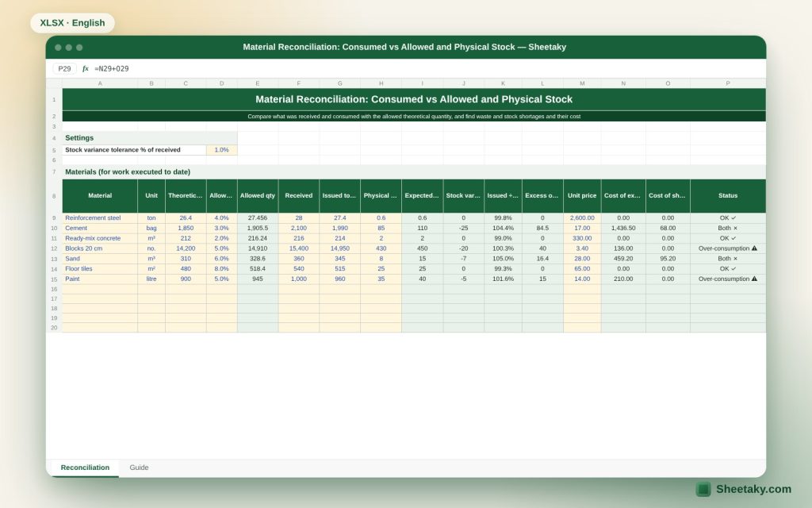
Task: Select cost of excess 1,436.50 cell
Action: 623,228
